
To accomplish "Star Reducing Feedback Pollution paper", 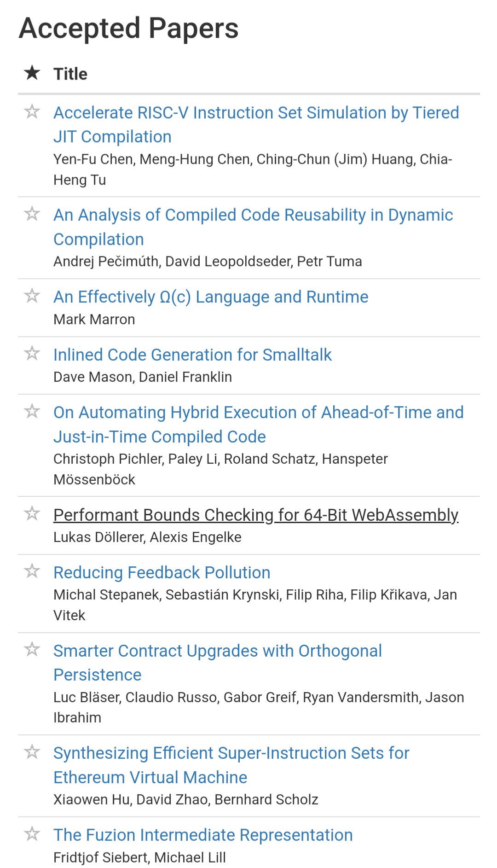I will [x=32, y=571].
